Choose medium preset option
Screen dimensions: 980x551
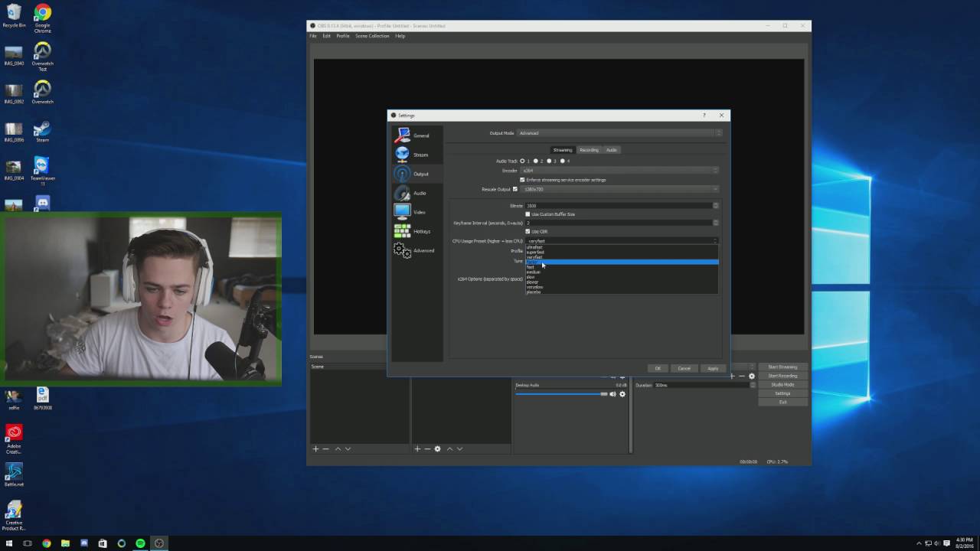tap(622, 272)
